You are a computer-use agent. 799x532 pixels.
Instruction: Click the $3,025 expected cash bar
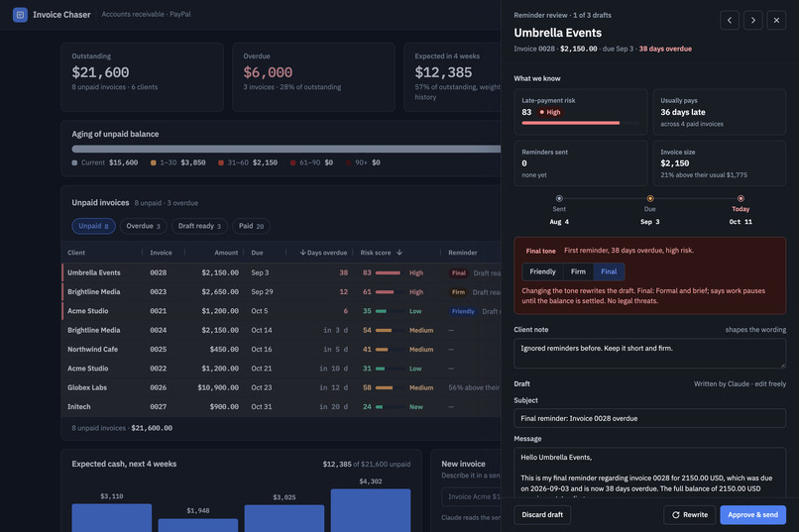285,518
